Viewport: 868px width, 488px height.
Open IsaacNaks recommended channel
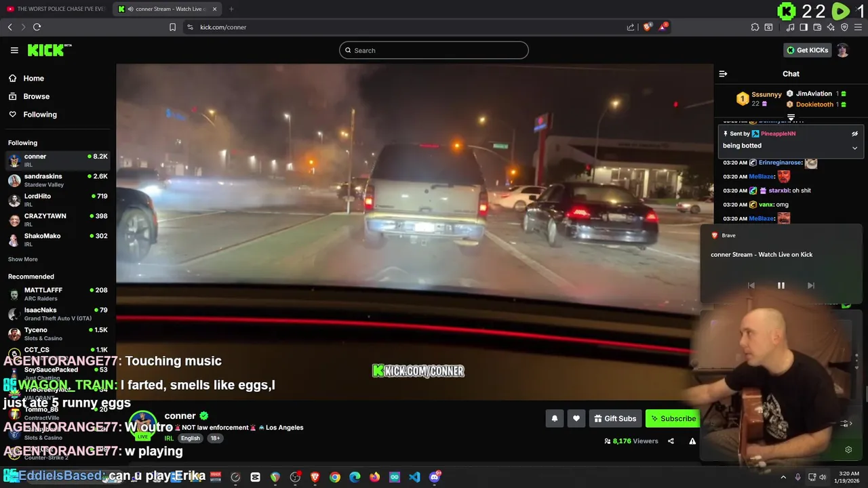coord(58,314)
